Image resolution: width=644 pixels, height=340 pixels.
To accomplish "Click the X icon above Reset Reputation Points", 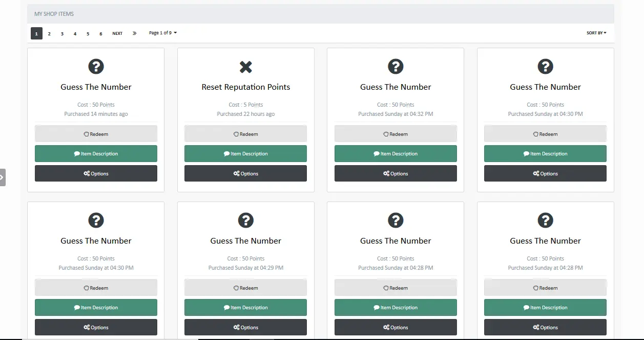I will click(x=246, y=67).
